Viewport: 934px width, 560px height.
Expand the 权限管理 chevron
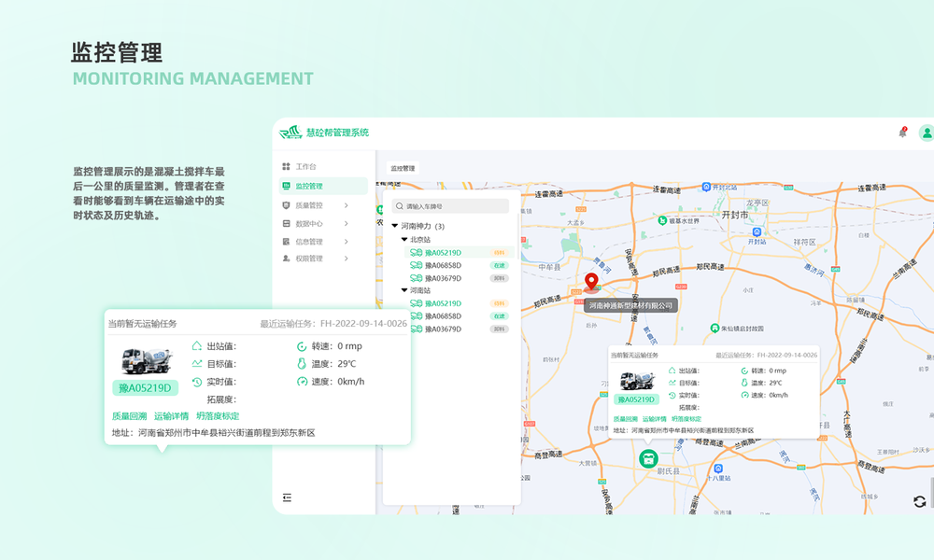[x=347, y=259]
